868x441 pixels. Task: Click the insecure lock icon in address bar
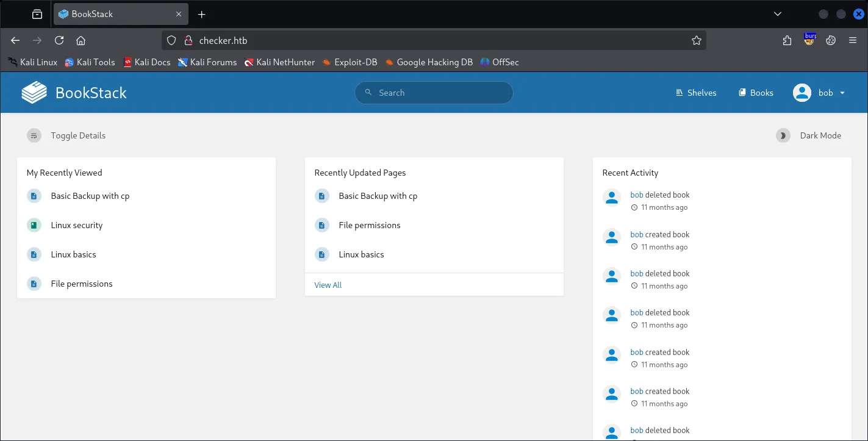point(188,41)
